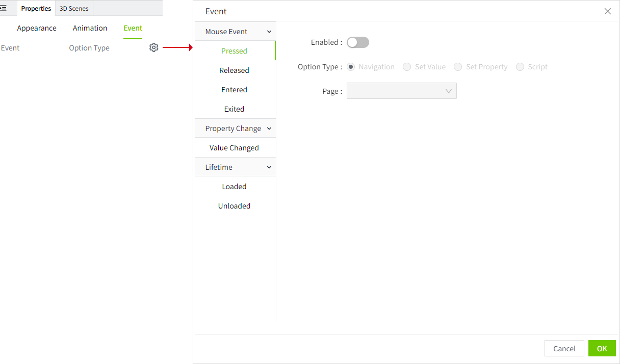Open the Animation tab

[x=90, y=28]
